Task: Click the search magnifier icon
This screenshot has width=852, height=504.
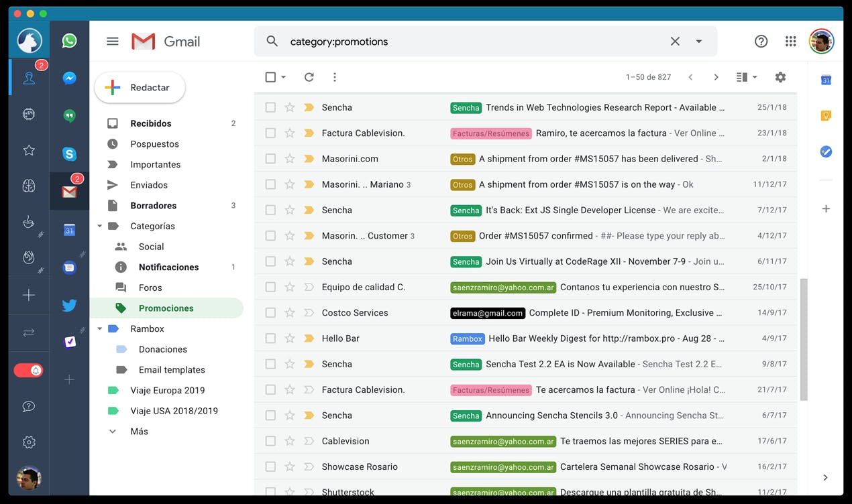Action: 272,42
